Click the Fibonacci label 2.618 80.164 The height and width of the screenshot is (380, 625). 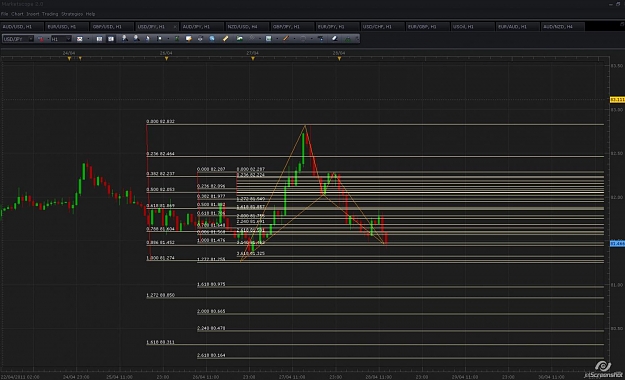211,355
